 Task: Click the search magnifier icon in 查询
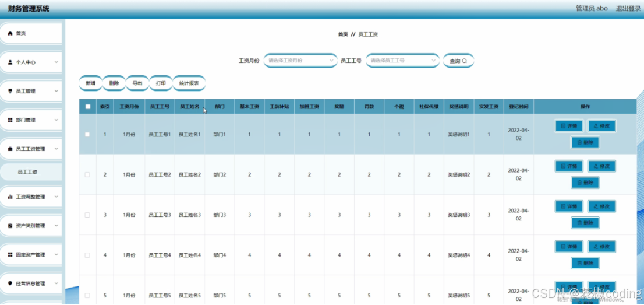coord(465,61)
